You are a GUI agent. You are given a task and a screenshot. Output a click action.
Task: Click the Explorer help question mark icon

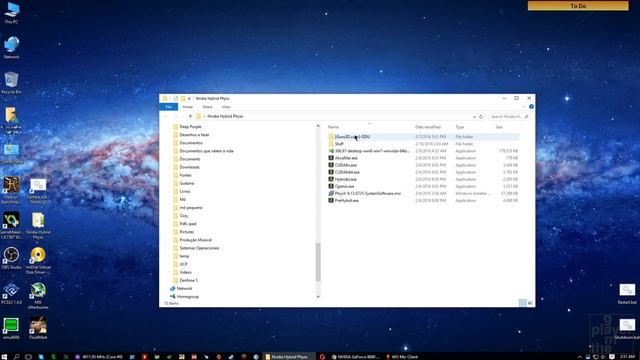(531, 107)
